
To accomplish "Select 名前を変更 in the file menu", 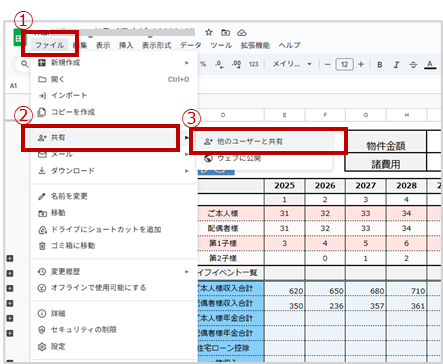I will tap(114, 196).
